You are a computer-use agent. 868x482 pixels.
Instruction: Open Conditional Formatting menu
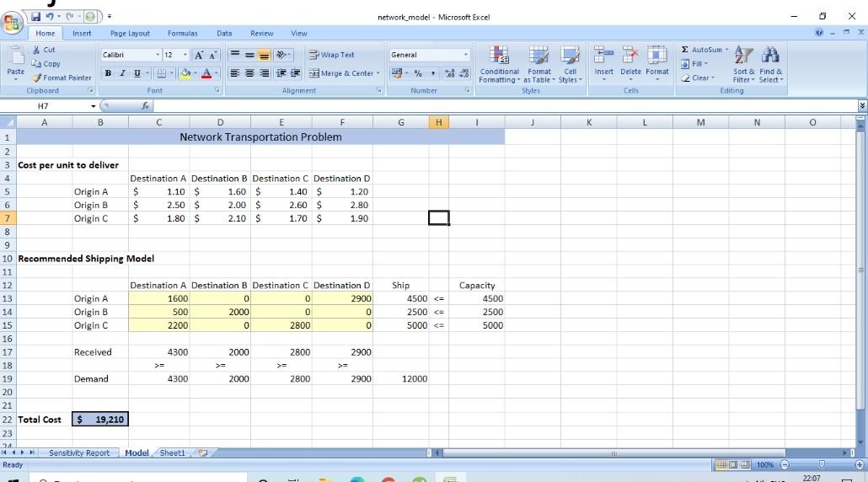[x=499, y=64]
